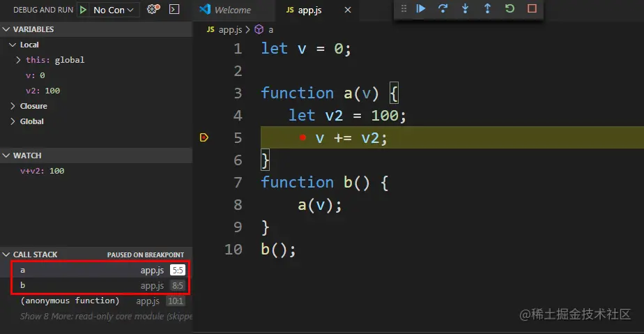Collapse the WATCH section

pos(6,155)
